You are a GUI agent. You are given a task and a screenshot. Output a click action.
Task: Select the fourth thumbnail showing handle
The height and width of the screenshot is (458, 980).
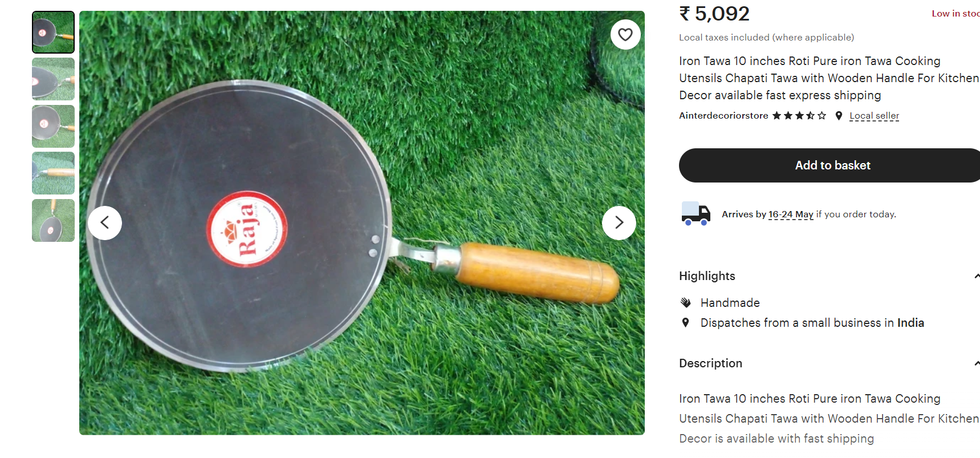[53, 173]
